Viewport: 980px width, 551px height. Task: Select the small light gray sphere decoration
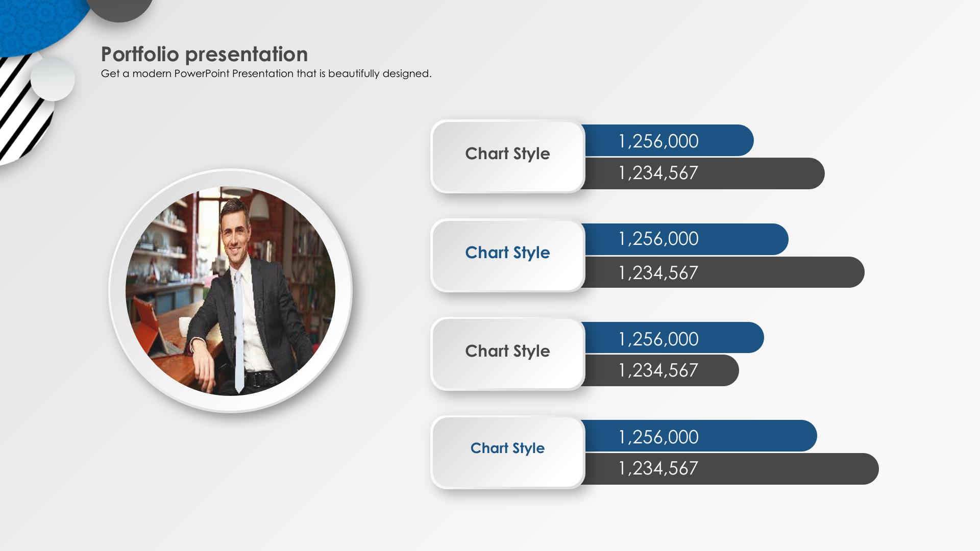[53, 79]
